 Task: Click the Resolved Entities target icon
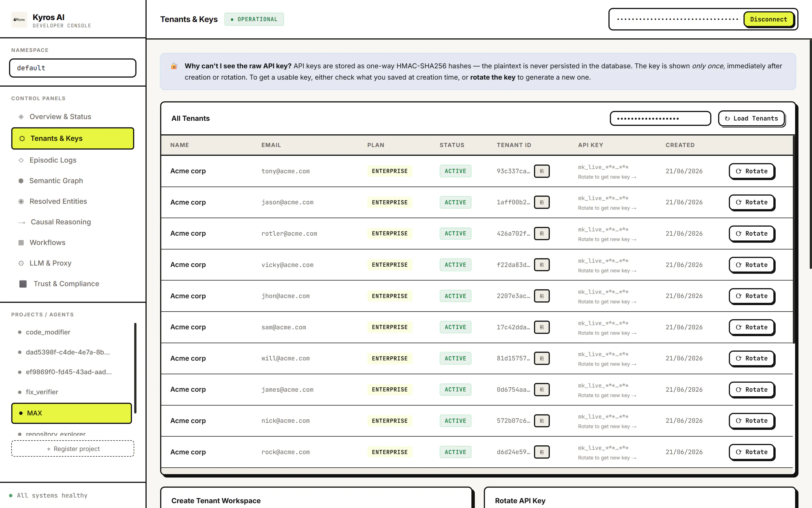click(x=21, y=202)
